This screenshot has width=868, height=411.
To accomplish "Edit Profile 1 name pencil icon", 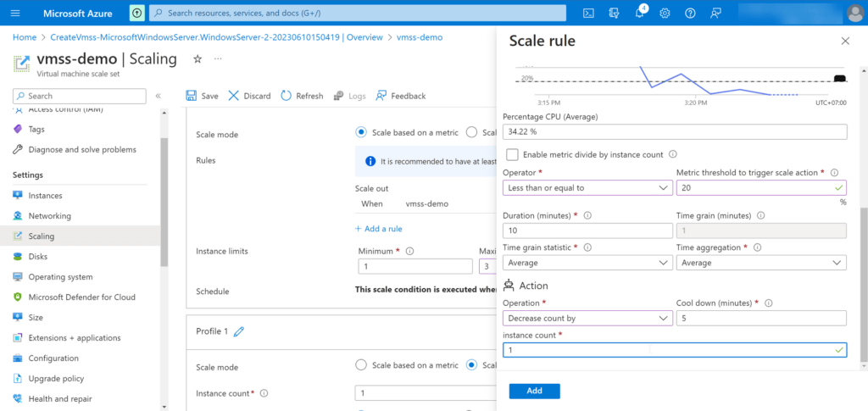I will pos(238,331).
